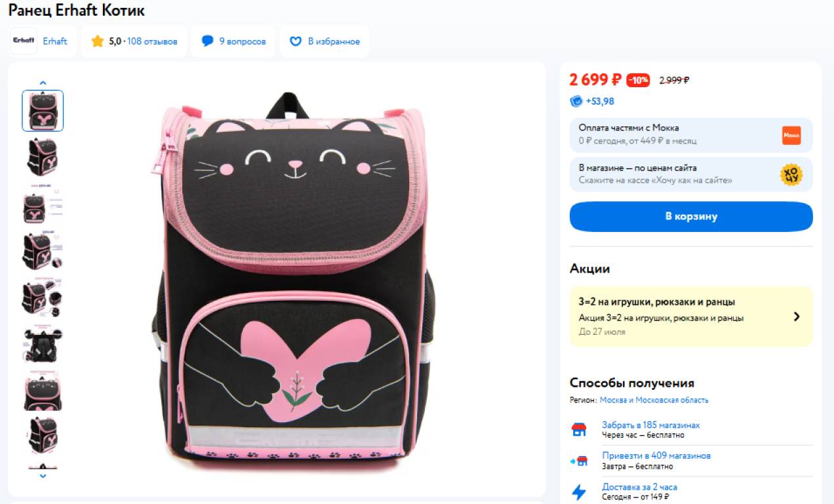This screenshot has width=834, height=504.
Task: Click the Erhaft brand logo icon
Action: [24, 41]
